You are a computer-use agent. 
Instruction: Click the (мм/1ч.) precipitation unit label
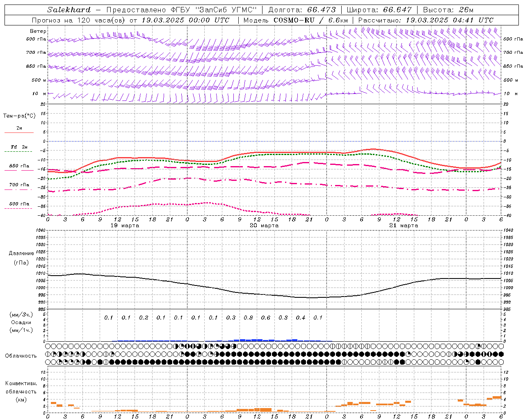(21, 330)
